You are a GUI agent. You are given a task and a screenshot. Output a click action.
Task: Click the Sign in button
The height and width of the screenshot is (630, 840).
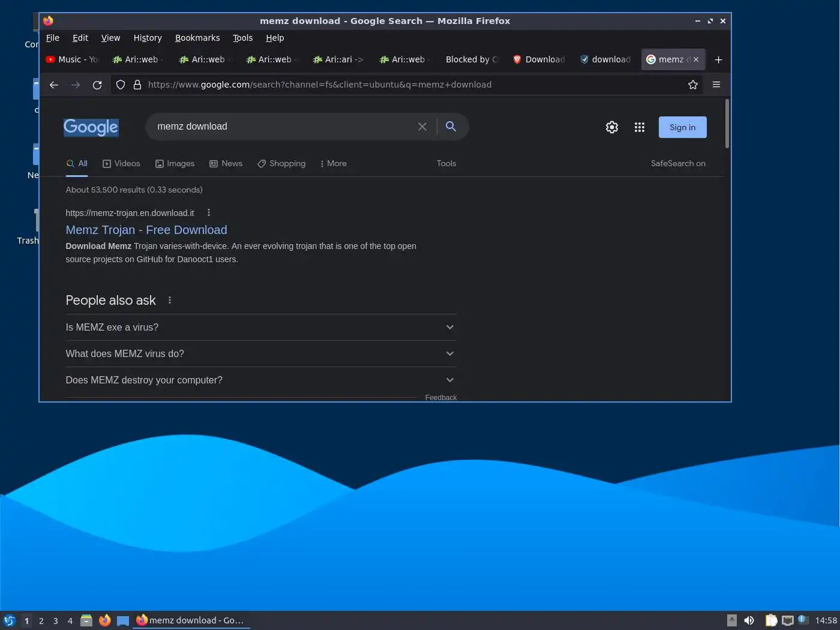(683, 127)
